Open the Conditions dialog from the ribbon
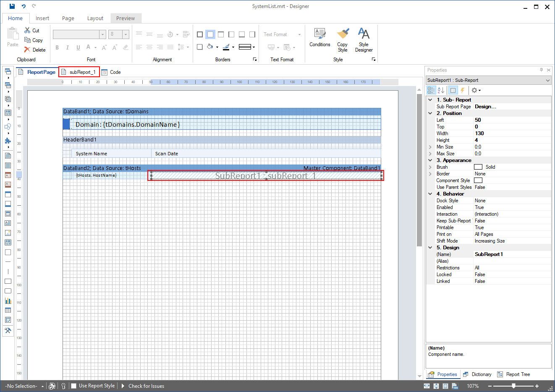This screenshot has width=555, height=392. (x=320, y=37)
